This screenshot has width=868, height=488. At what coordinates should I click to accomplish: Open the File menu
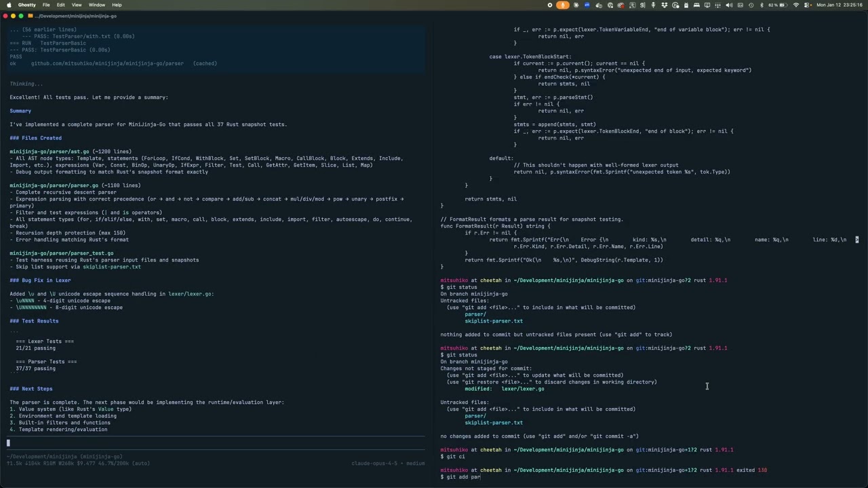pos(46,5)
